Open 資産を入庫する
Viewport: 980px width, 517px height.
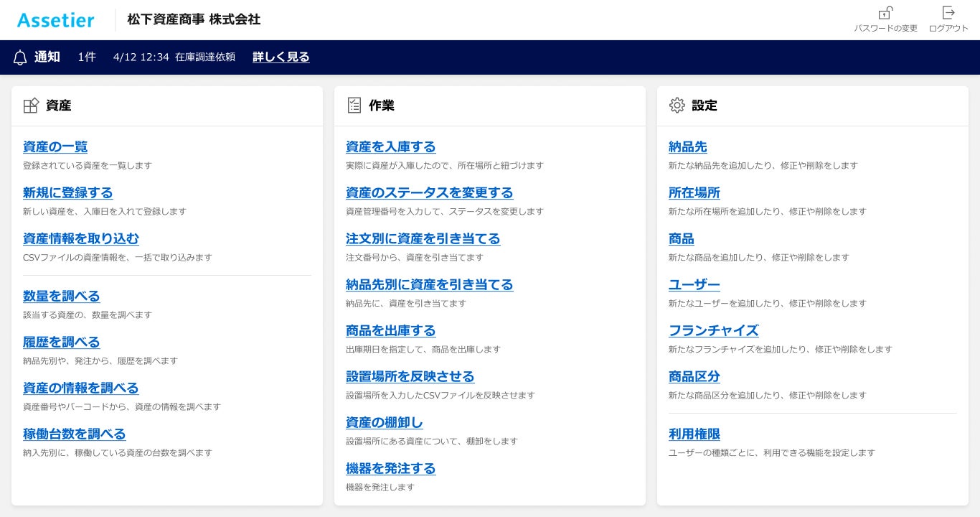[x=391, y=146]
